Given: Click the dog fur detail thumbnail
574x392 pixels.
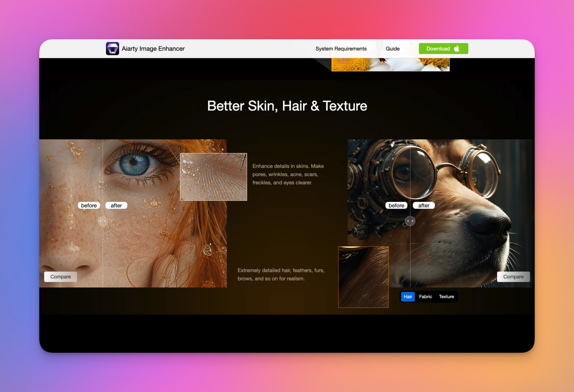Looking at the screenshot, I should point(363,277).
